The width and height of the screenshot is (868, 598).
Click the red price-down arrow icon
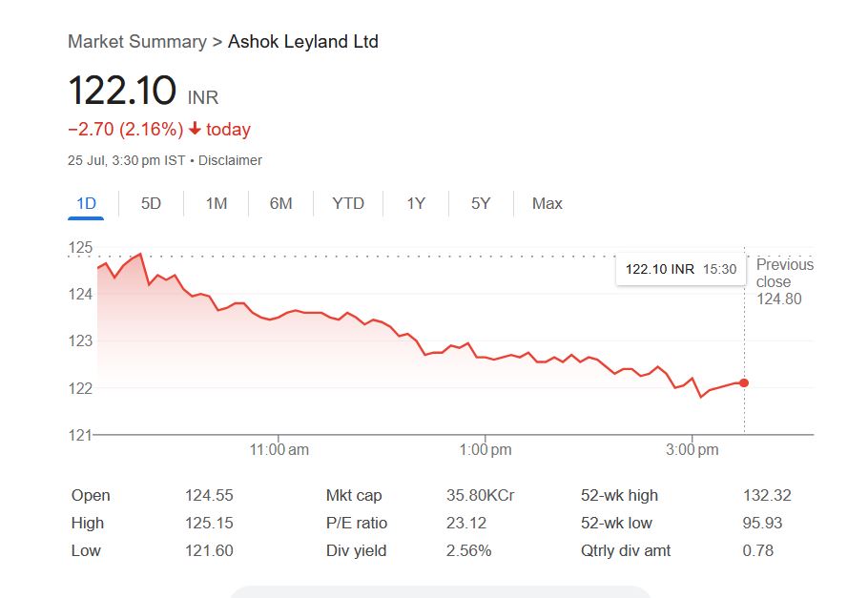(x=196, y=129)
